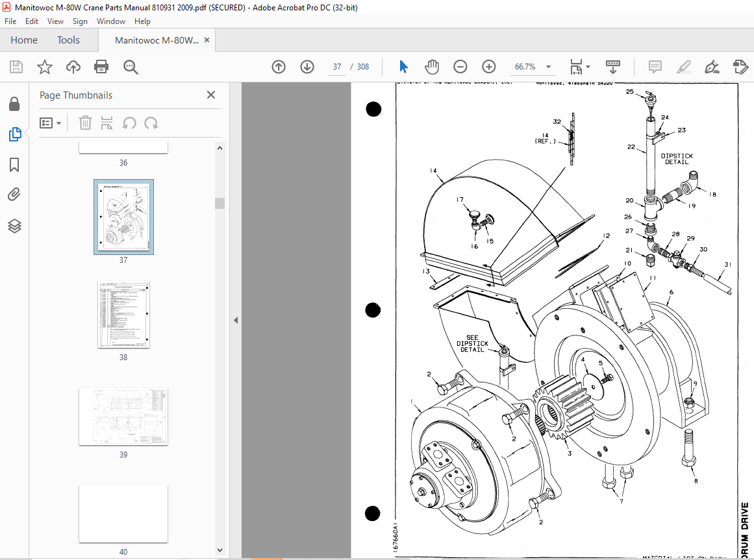This screenshot has width=754, height=560.
Task: Select the arrow selection tool
Action: tap(403, 67)
